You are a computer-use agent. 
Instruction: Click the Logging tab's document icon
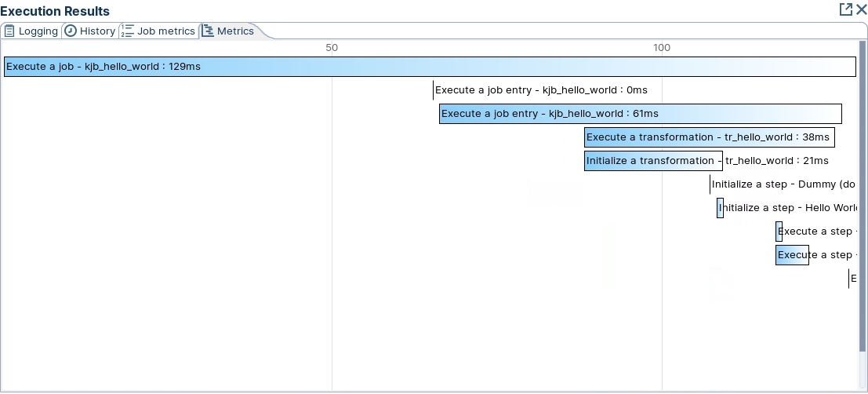[x=9, y=31]
